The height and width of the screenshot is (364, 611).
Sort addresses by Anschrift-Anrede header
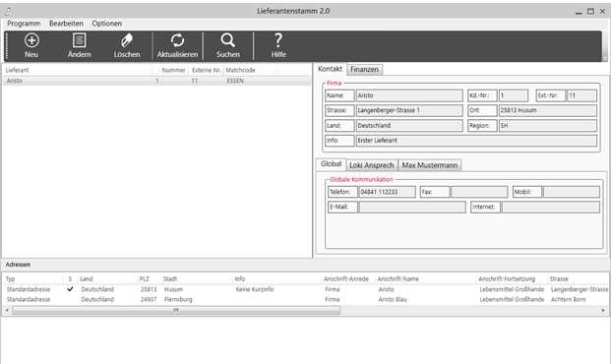click(x=348, y=278)
